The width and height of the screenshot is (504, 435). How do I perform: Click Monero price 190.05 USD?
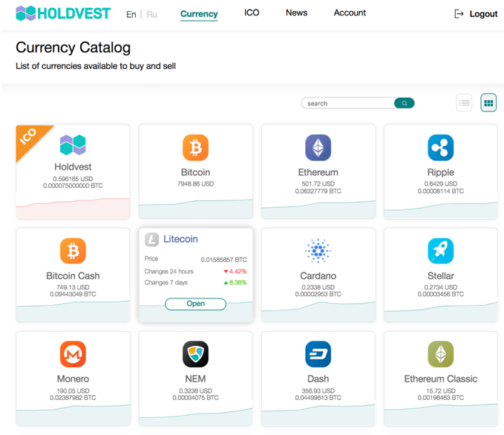coord(73,391)
